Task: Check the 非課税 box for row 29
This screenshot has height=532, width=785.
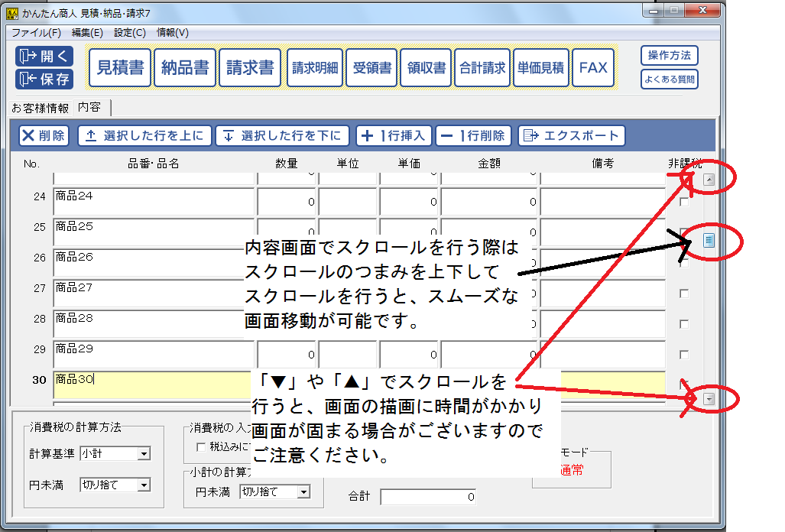Action: click(x=684, y=355)
